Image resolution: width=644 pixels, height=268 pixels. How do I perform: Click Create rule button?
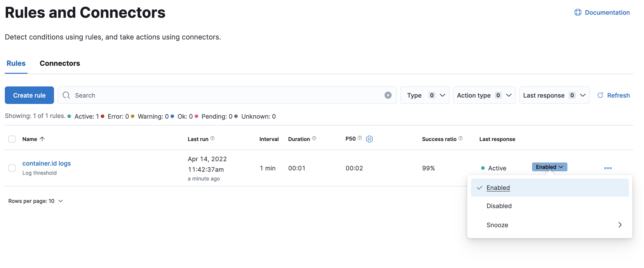point(29,95)
